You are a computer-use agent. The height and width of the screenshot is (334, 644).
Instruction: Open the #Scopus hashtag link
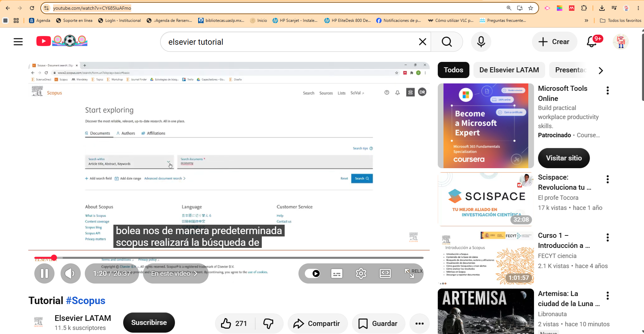[86, 301]
